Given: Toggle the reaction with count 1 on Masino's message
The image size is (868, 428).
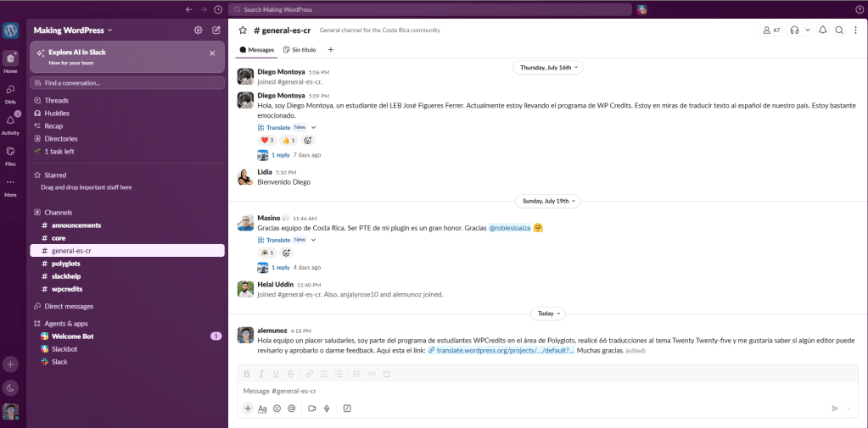Looking at the screenshot, I should 267,253.
